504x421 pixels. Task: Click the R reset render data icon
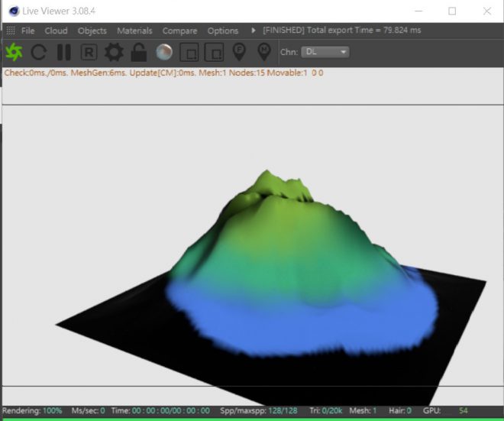[89, 52]
